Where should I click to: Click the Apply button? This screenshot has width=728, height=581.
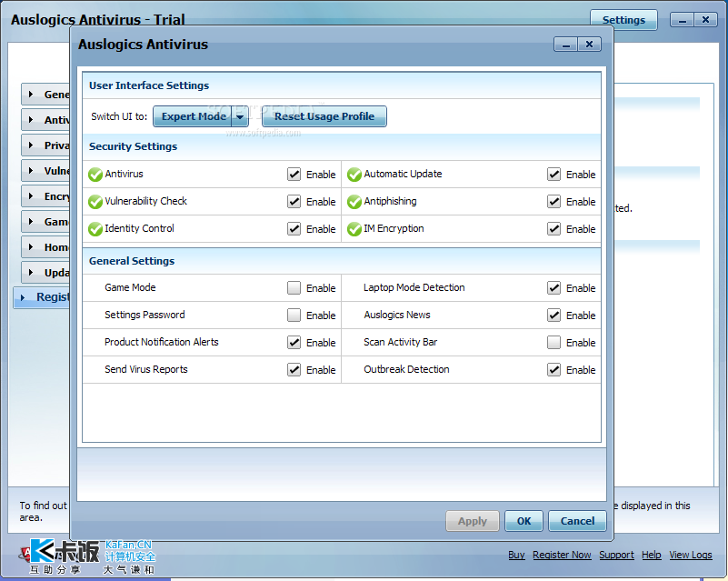(x=473, y=521)
